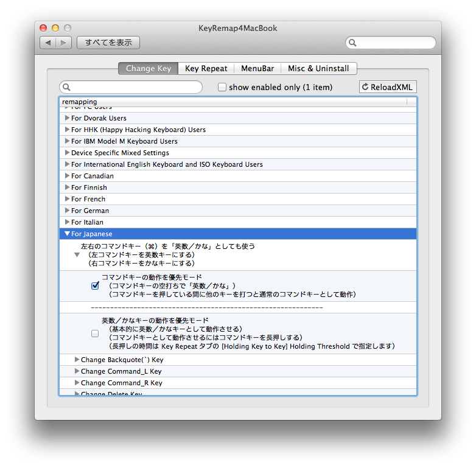This screenshot has height=468, width=476.
Task: Expand For Italian section
Action: (68, 222)
